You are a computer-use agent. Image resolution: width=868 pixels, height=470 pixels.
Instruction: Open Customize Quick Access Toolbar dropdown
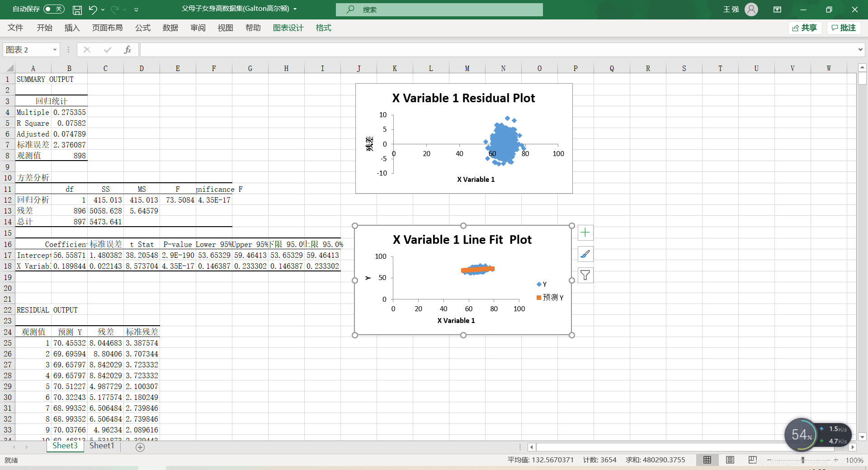tap(137, 9)
